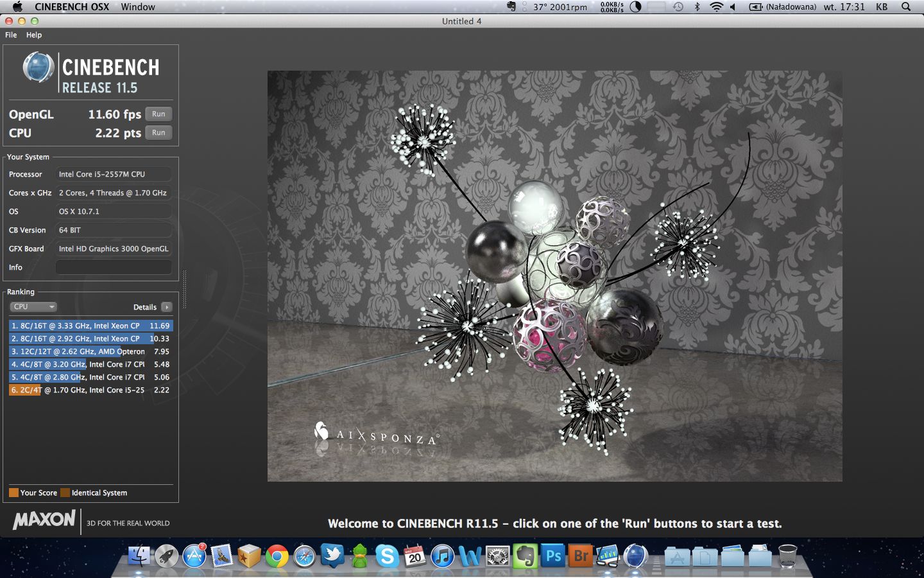Select ranking row 2C/4T @ 1.70 GHz
The image size is (924, 578).
[90, 390]
